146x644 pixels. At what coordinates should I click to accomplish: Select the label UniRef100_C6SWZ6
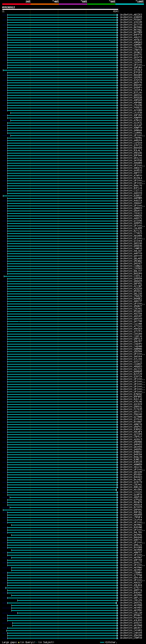pyautogui.click(x=131, y=60)
